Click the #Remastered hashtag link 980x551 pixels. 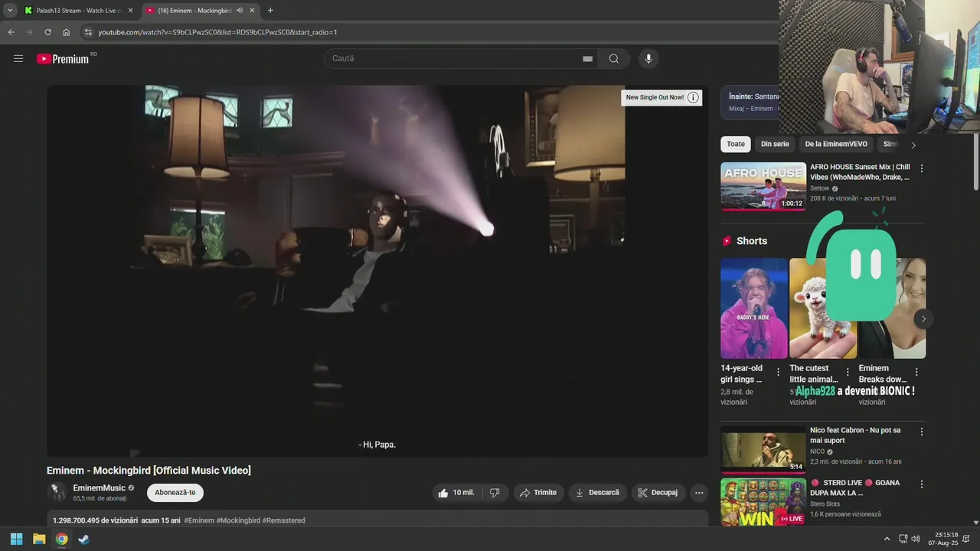[x=283, y=520]
